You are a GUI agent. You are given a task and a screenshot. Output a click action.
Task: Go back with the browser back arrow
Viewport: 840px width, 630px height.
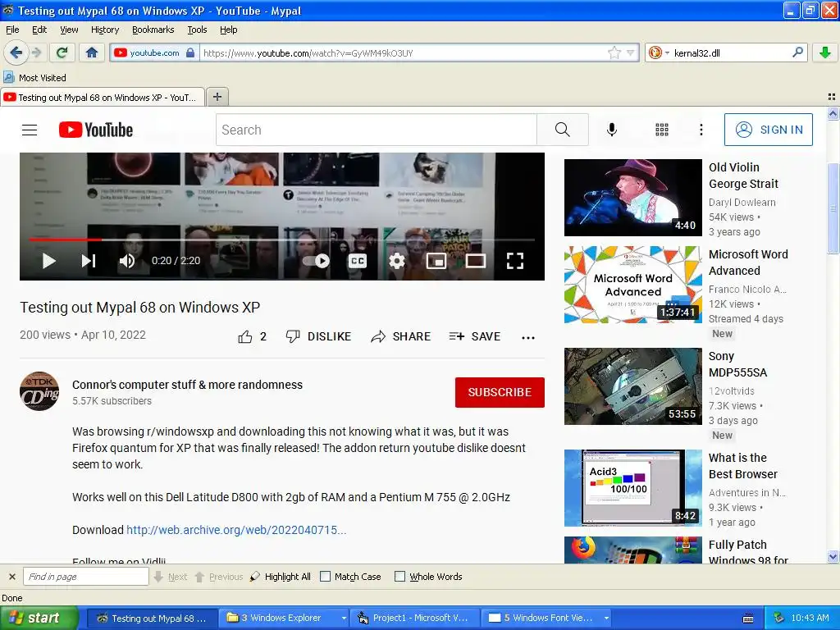16,52
